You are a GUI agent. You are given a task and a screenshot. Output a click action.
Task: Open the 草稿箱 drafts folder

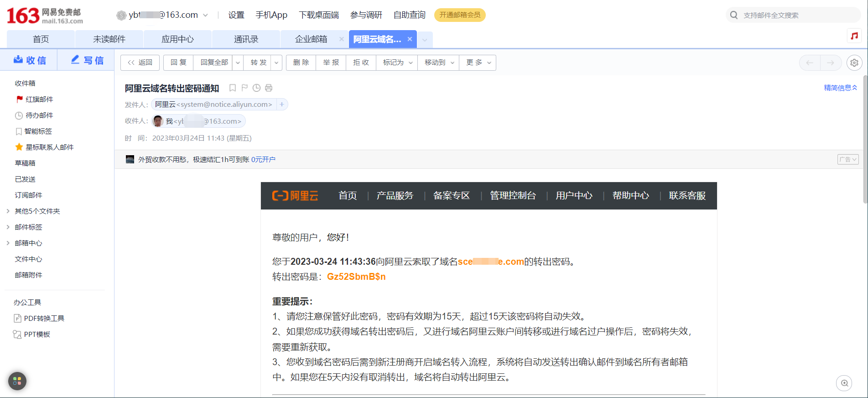click(25, 163)
